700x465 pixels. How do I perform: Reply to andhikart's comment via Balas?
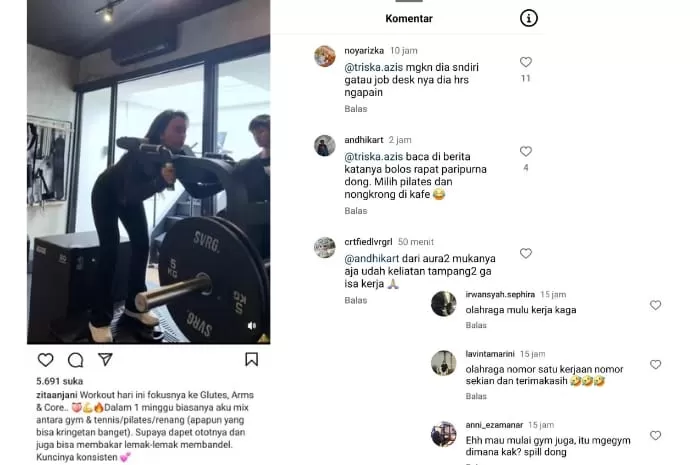pos(356,211)
